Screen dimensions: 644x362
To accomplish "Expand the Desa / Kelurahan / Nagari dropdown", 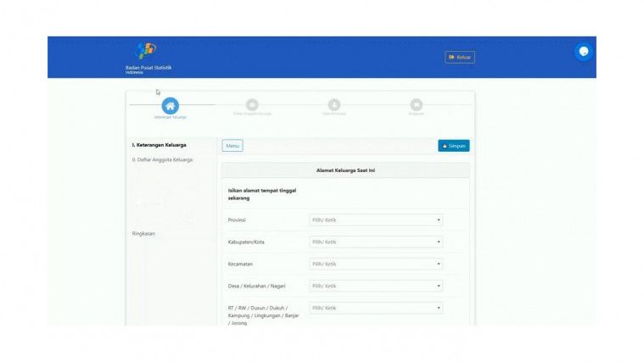I will tap(376, 286).
